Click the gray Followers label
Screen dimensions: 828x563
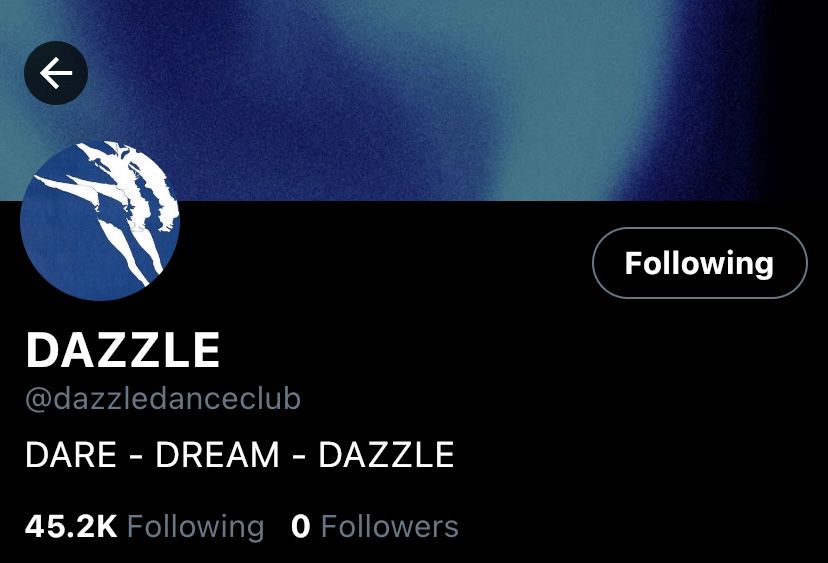(390, 527)
